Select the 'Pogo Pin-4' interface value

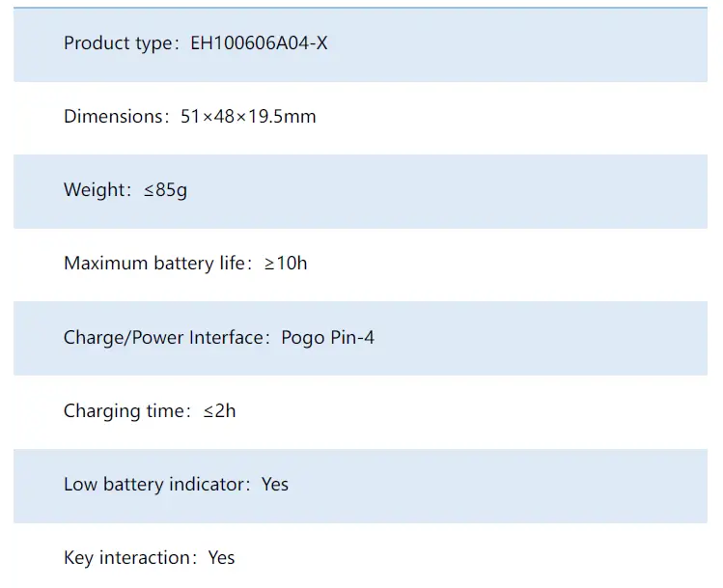[x=328, y=338]
